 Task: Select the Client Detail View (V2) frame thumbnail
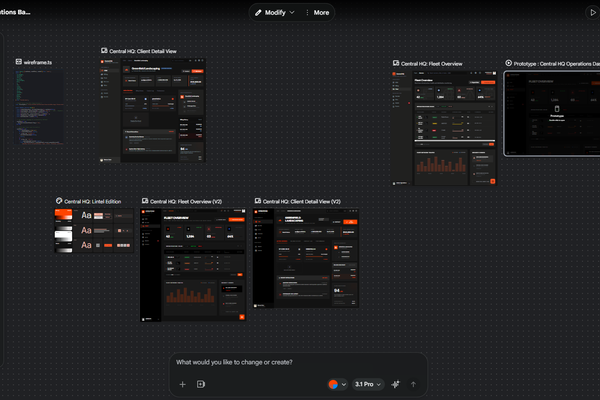[306, 258]
